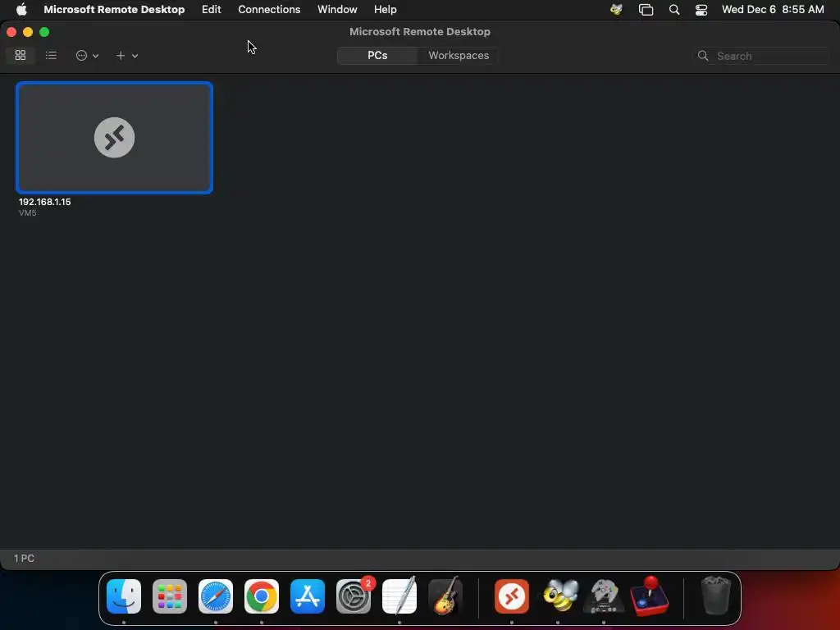Open the Edit menu
This screenshot has height=630, width=840.
tap(211, 9)
